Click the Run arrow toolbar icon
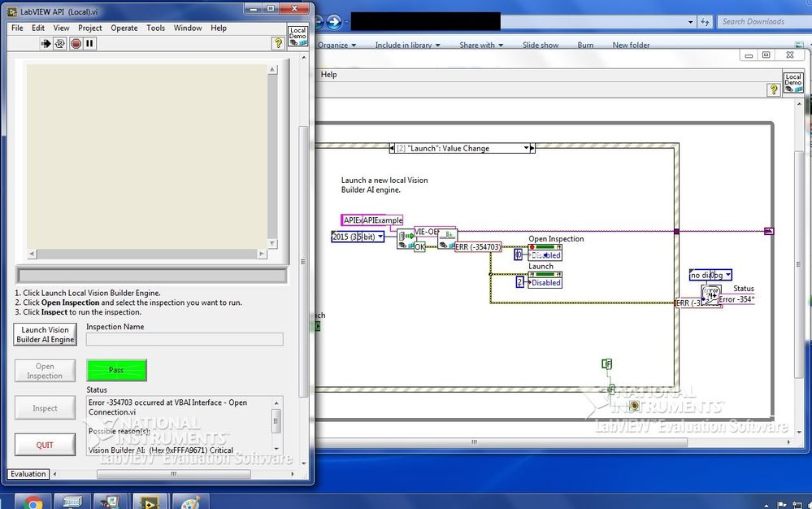Viewport: 812px width, 509px height. click(x=46, y=43)
